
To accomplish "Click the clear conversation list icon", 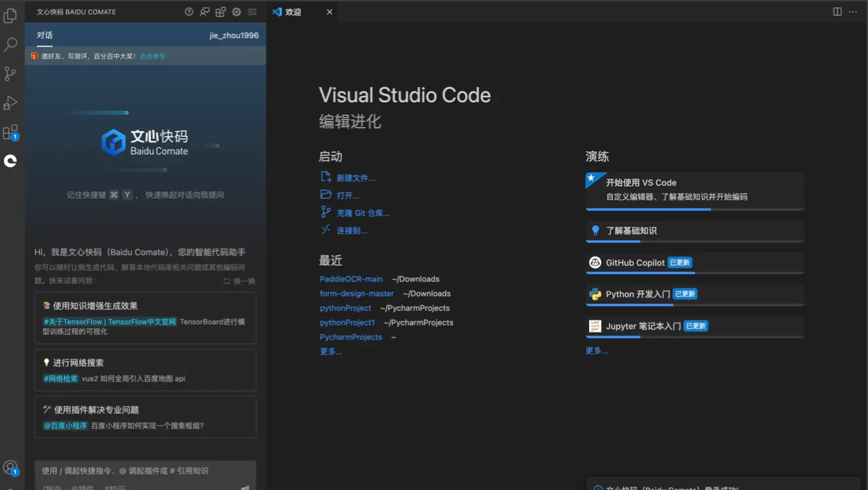I will click(252, 11).
